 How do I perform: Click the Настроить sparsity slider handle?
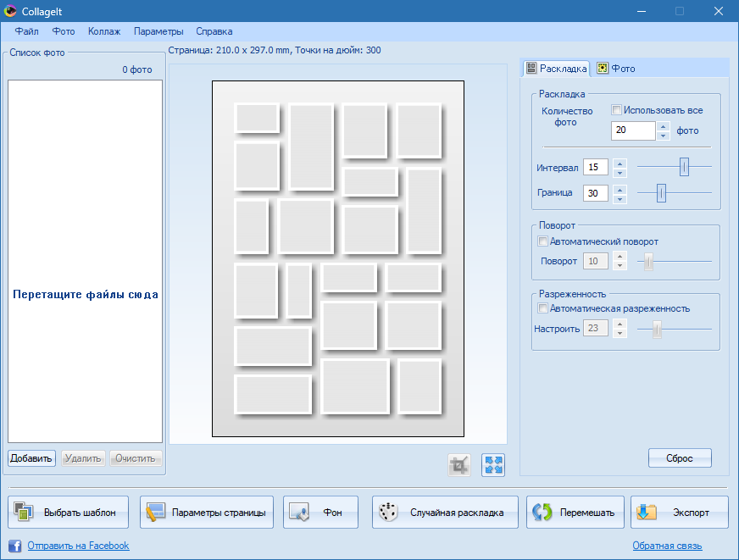[657, 330]
